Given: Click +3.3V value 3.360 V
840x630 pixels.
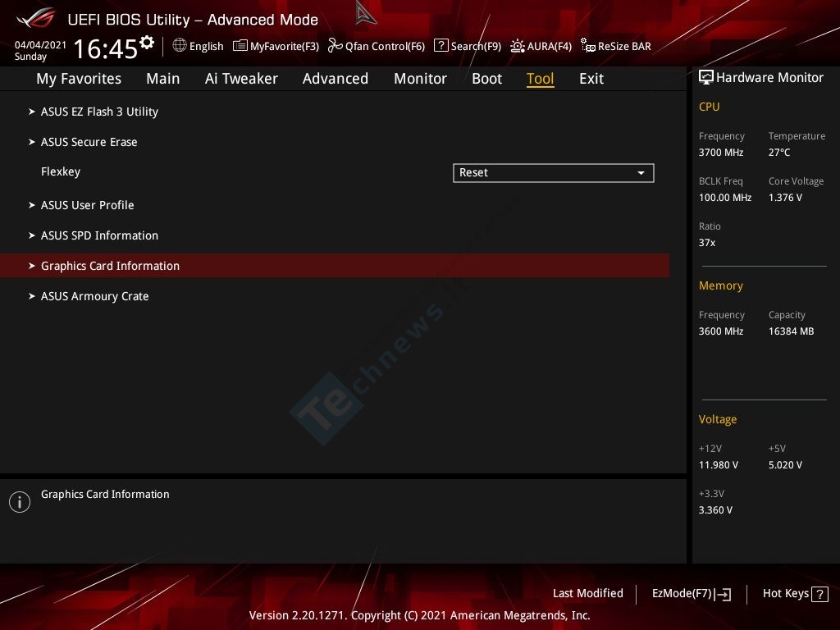Looking at the screenshot, I should [x=715, y=510].
